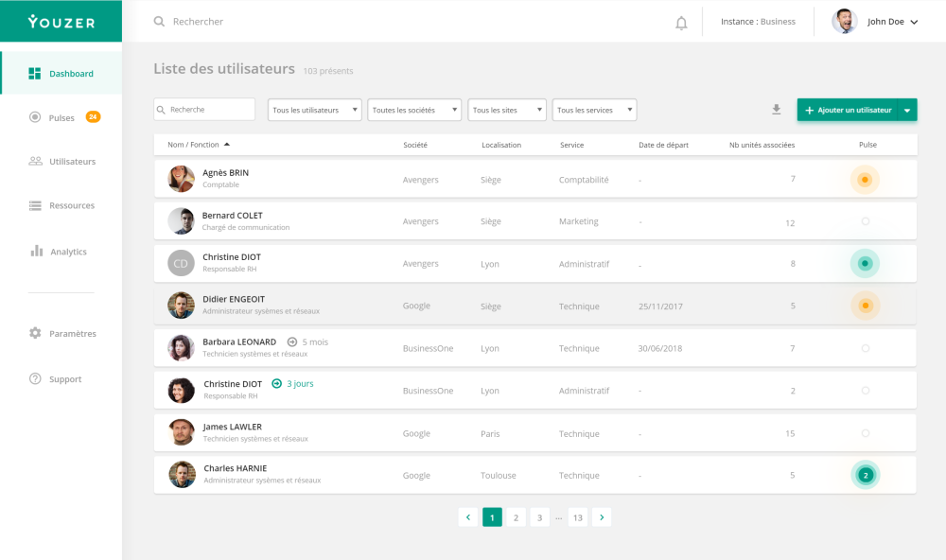Open Support help page
The width and height of the screenshot is (946, 560).
pos(65,379)
